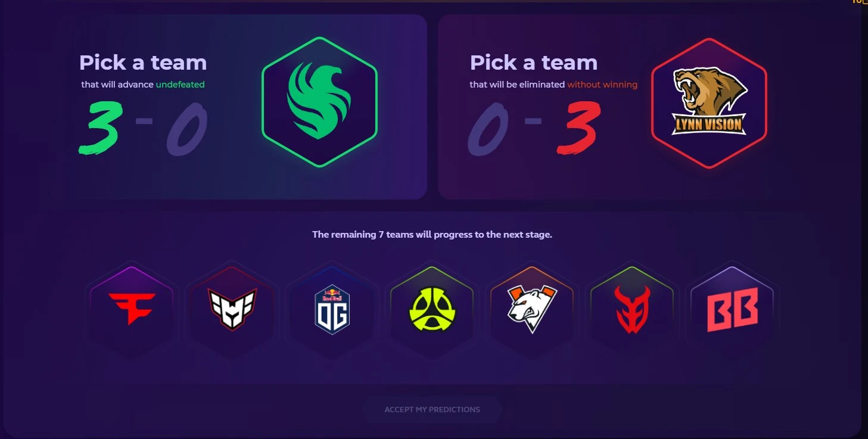Click the left 'Pick a team' heading
The width and height of the screenshot is (868, 439).
(x=143, y=63)
